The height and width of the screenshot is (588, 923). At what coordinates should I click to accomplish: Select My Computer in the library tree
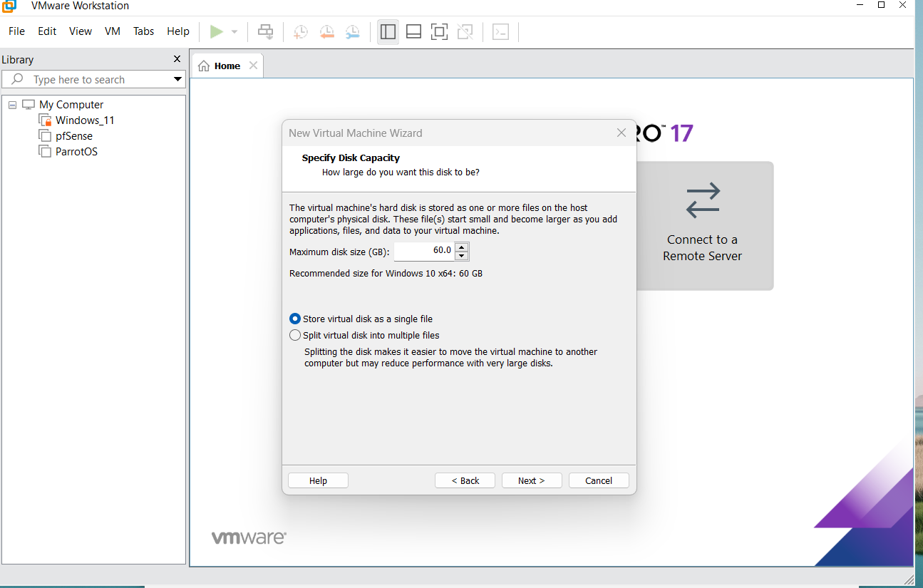click(71, 104)
